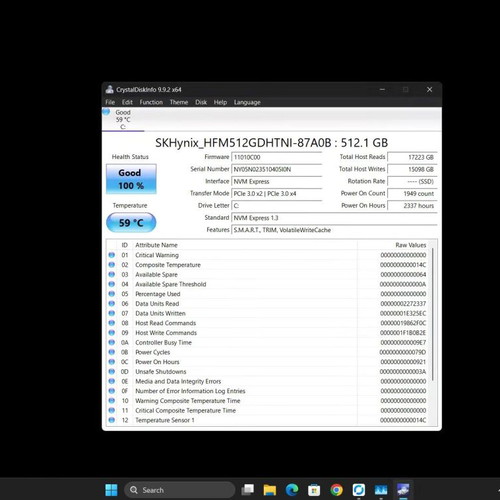Open the Disk menu

coord(201,102)
